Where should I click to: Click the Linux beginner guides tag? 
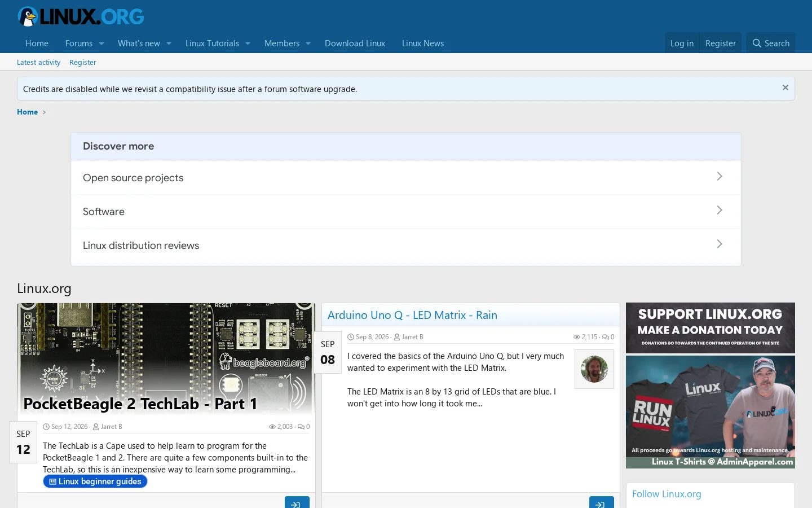click(x=95, y=481)
